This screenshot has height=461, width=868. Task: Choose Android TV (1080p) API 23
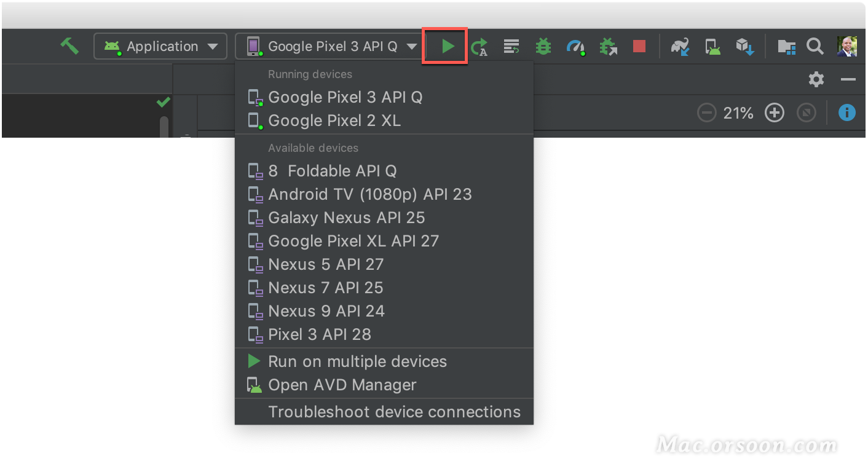[384, 194]
